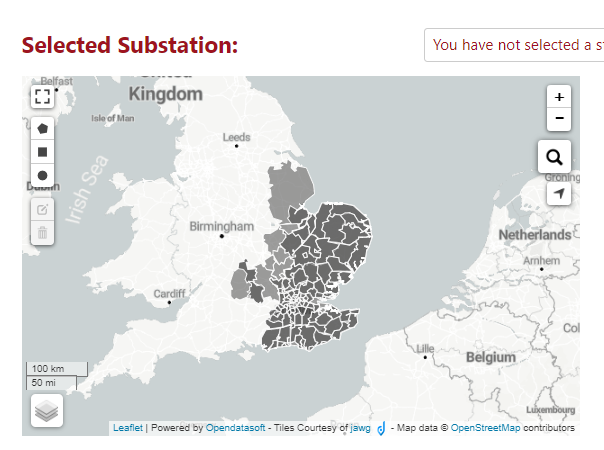Select the rectangle draw tool

pos(42,152)
